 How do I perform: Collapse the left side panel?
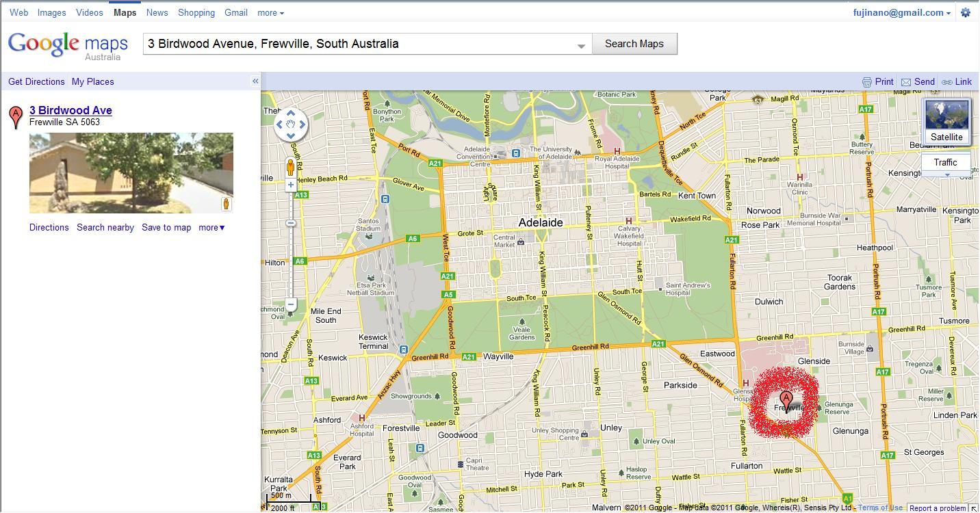coord(255,81)
